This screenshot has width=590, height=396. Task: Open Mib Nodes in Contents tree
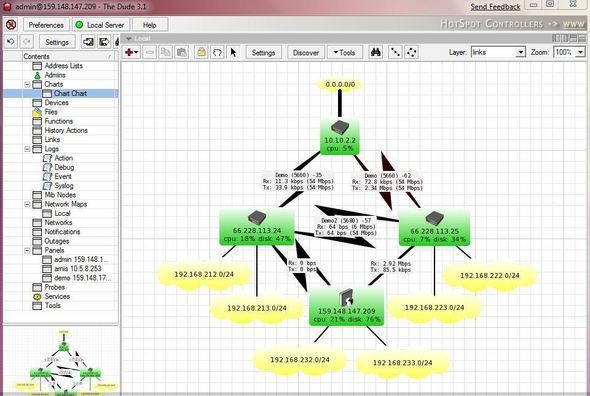tap(60, 195)
